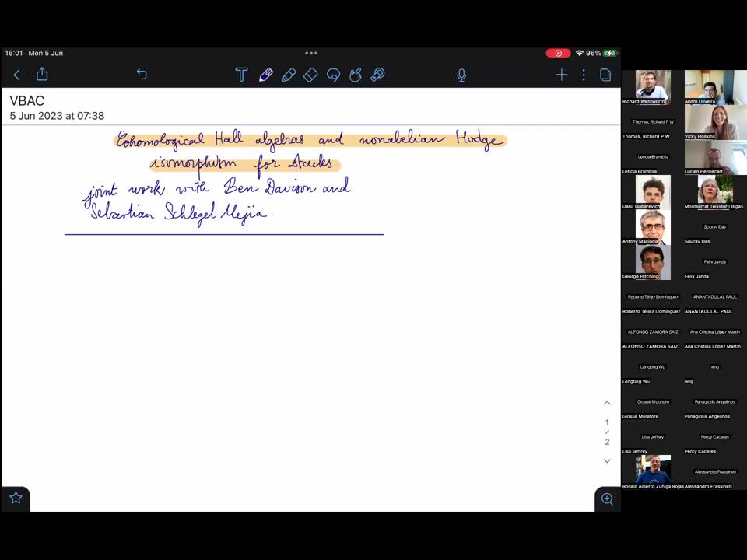Show the page manager panel
Image resolution: width=747 pixels, height=560 pixels.
pos(605,75)
